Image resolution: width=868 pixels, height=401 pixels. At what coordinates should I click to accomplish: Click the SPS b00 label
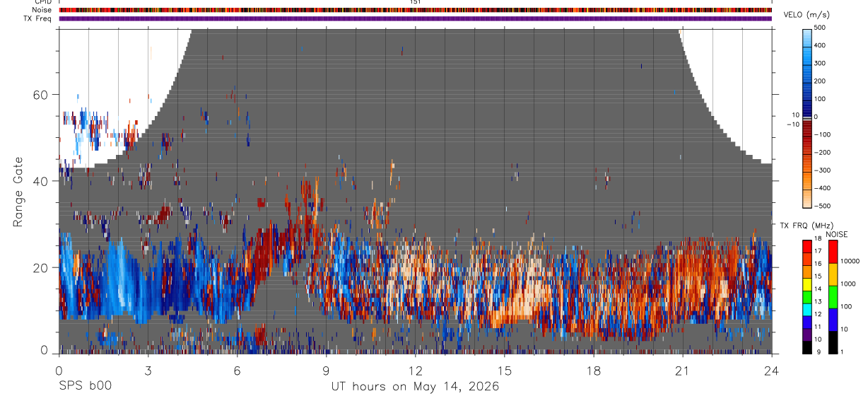click(x=86, y=387)
